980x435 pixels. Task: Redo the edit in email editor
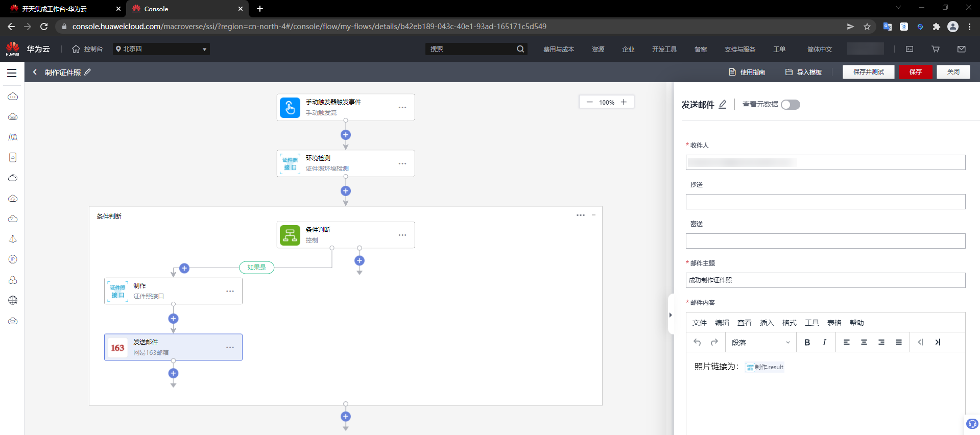714,342
